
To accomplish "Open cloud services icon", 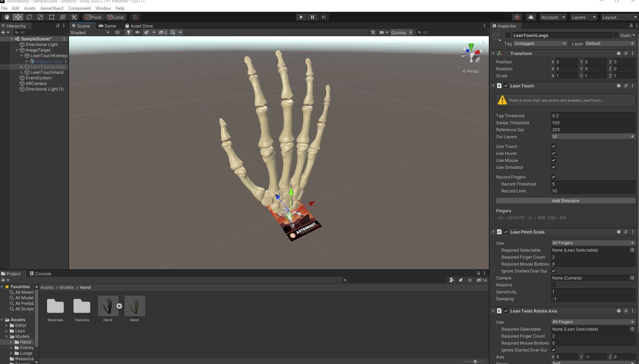I will pos(531,17).
